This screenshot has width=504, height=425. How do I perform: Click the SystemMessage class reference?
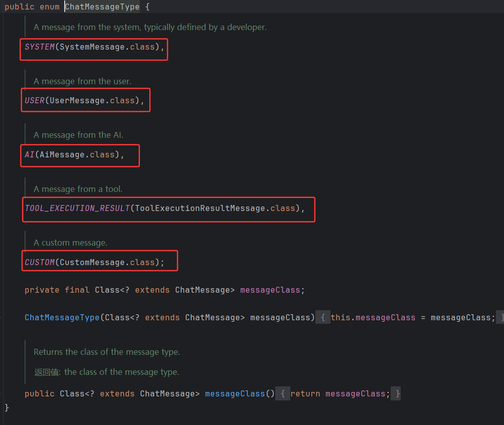coord(92,47)
